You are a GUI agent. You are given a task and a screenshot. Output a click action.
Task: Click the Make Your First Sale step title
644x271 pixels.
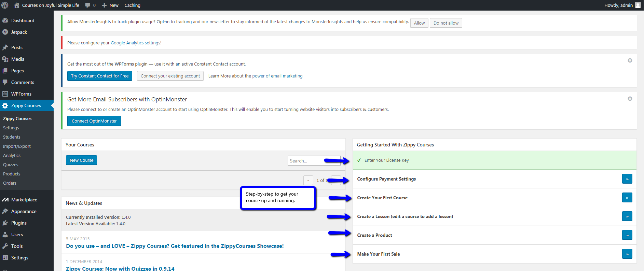[379, 254]
